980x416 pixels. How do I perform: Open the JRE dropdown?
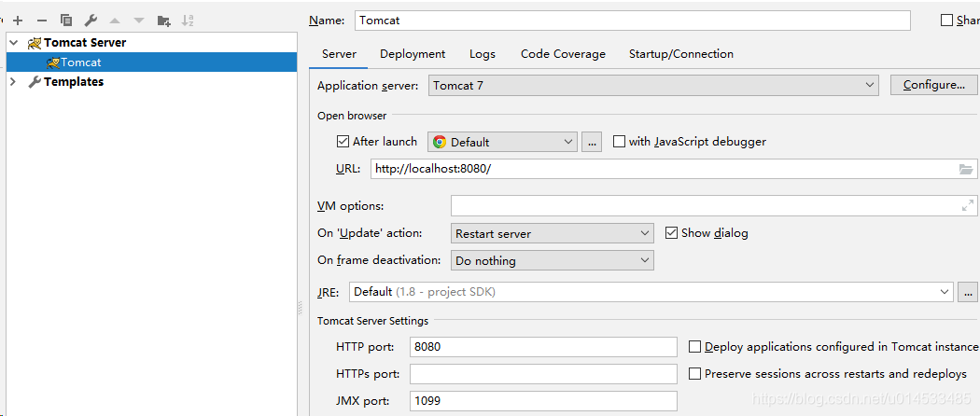(651, 292)
